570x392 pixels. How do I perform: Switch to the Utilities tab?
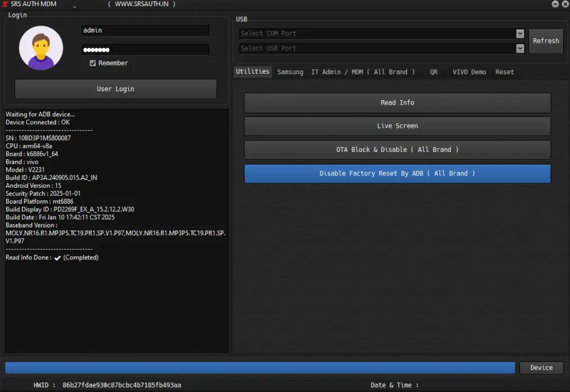pos(252,71)
